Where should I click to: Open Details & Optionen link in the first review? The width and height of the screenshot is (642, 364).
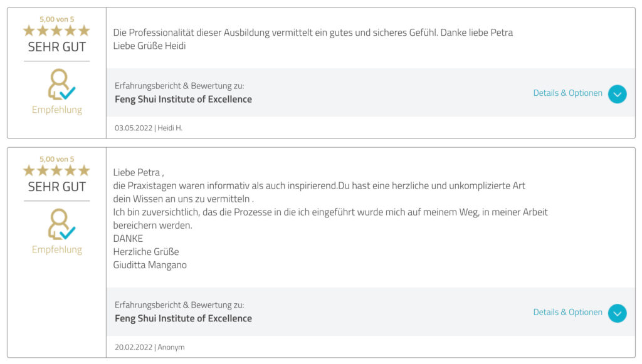pos(567,93)
